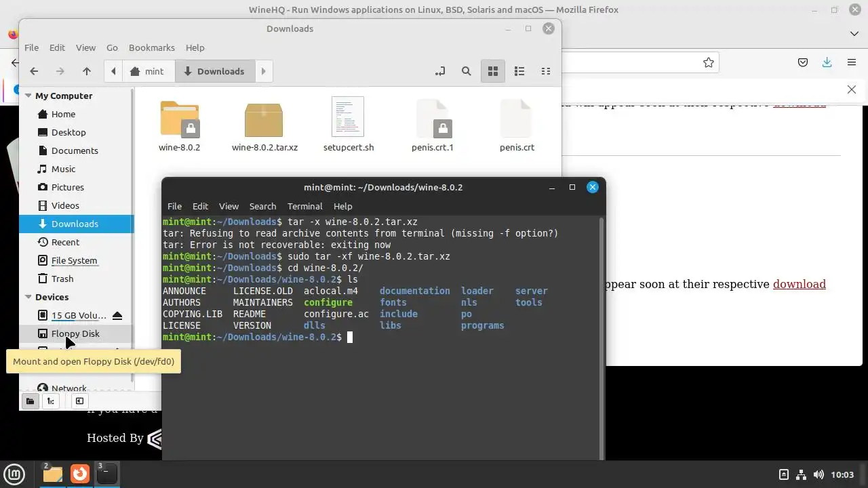This screenshot has height=488, width=868.
Task: Select Downloads in the sidebar
Action: pyautogui.click(x=76, y=224)
